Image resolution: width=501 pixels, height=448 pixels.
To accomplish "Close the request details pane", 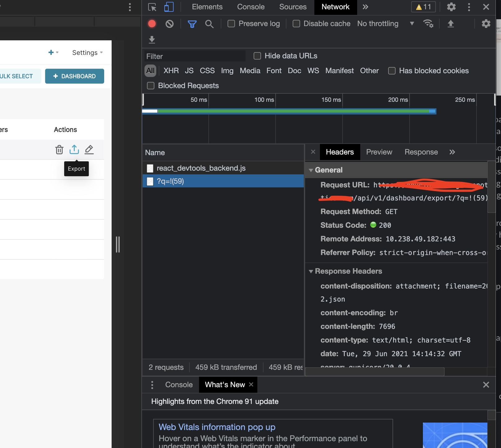I will 313,152.
